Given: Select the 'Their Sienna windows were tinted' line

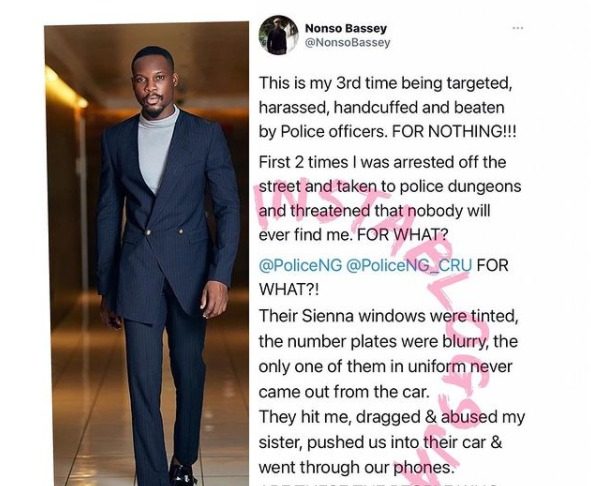Looking at the screenshot, I should point(388,316).
